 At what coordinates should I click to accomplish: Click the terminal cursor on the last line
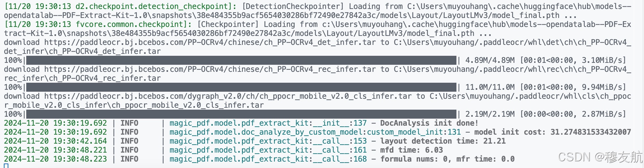[x=6, y=166]
